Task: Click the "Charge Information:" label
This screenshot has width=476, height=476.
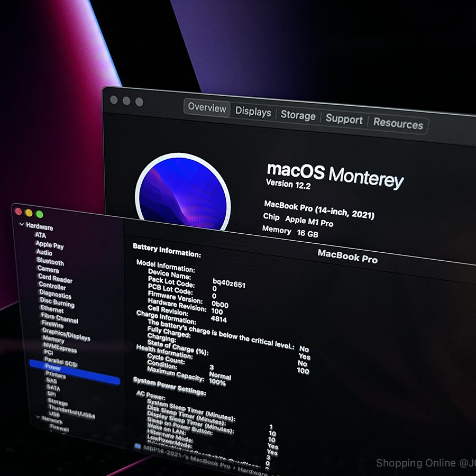Action: (x=167, y=317)
